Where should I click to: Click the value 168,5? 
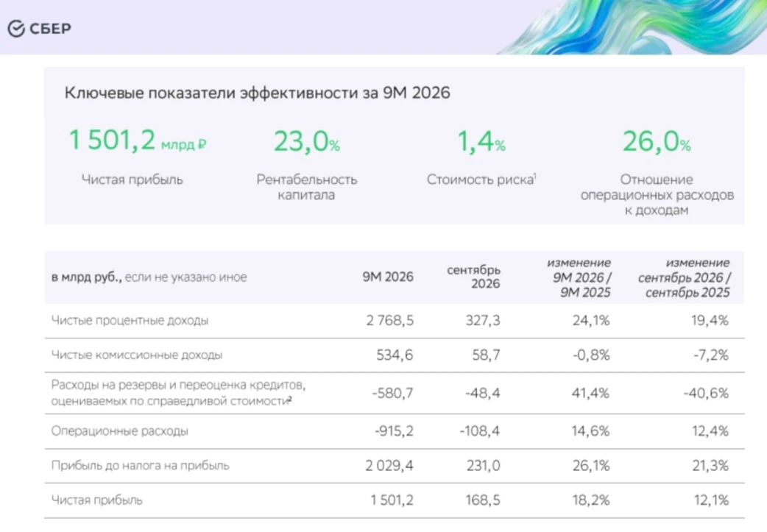483,500
